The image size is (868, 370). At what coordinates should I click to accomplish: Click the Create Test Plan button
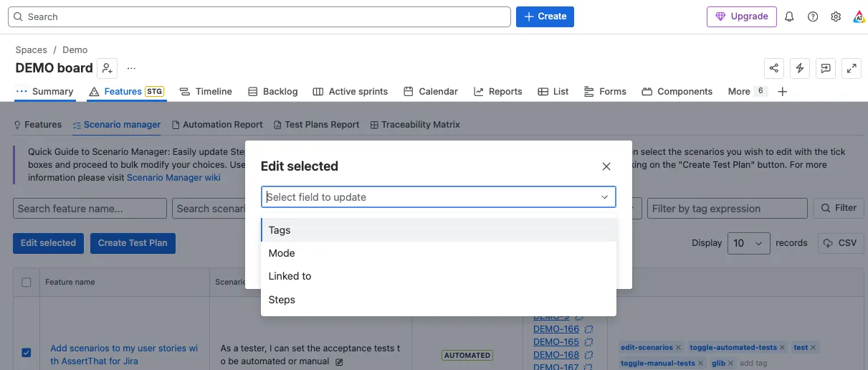click(x=133, y=243)
